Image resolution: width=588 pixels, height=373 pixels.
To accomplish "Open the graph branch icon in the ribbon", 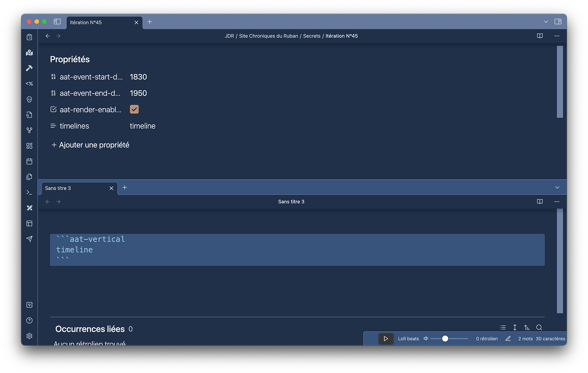I will click(x=29, y=130).
